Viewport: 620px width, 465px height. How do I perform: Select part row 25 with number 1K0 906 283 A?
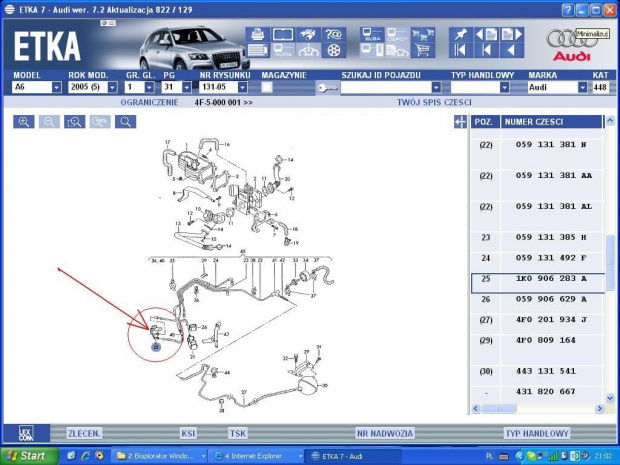537,283
